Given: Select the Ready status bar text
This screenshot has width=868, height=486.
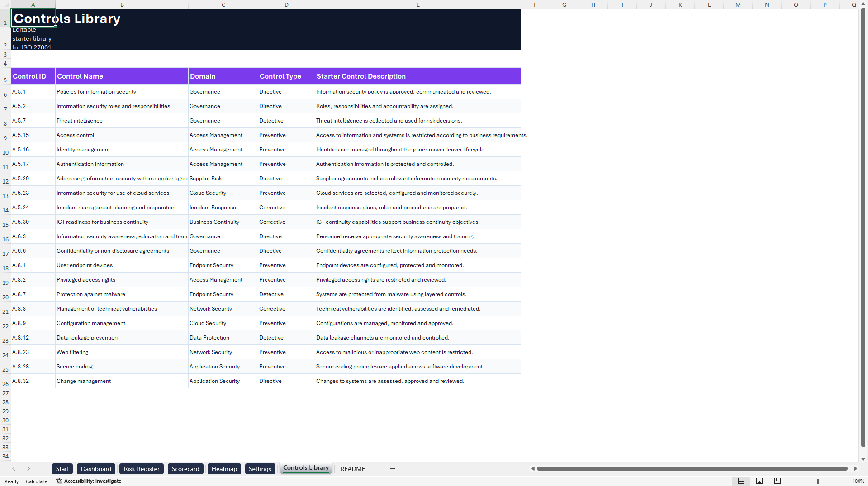Looking at the screenshot, I should click(11, 481).
